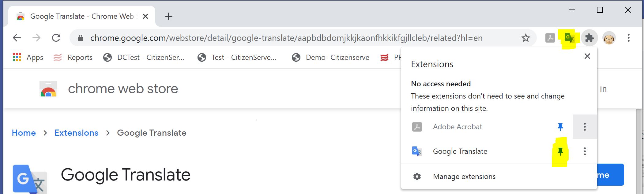The image size is (644, 194).
Task: Toggle the Google Translate pin
Action: point(560,151)
